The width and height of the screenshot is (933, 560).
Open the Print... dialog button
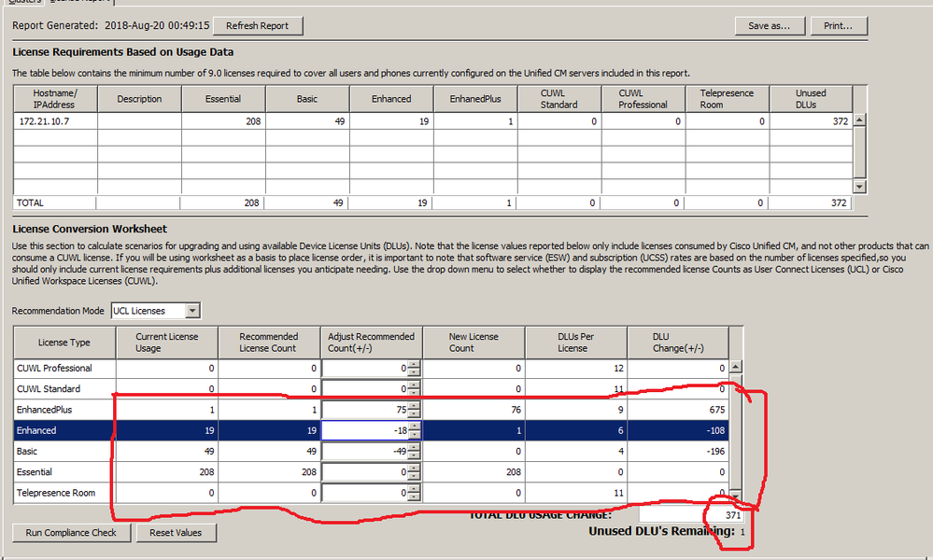point(838,25)
